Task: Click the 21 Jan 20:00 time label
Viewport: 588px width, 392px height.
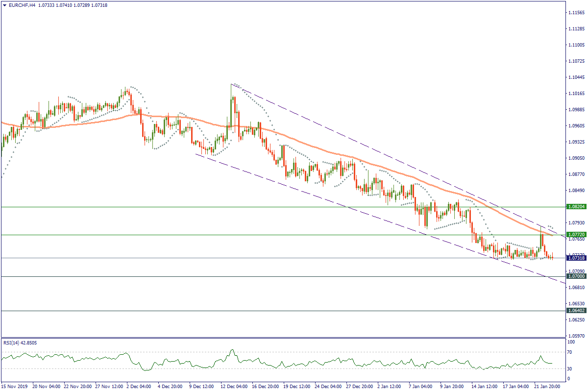Action: [x=547, y=387]
